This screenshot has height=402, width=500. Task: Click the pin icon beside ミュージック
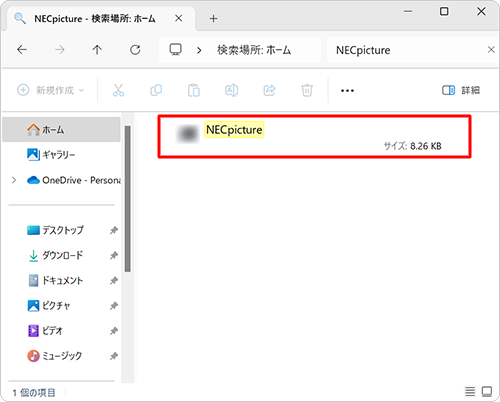114,356
